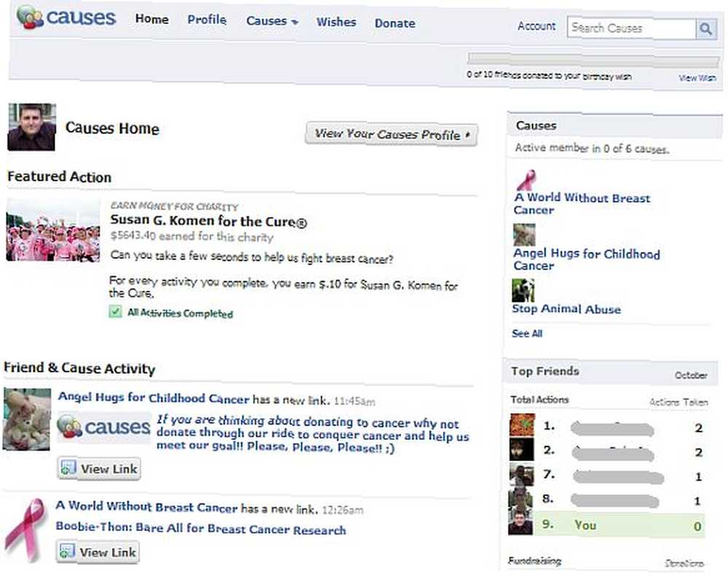Click the causes logo image in activity post
The image size is (728, 577).
click(x=104, y=427)
